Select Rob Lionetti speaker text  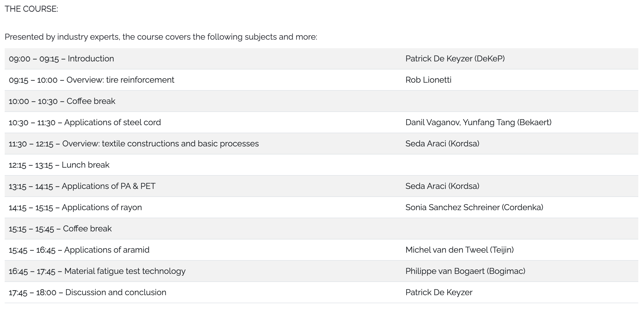pos(428,80)
